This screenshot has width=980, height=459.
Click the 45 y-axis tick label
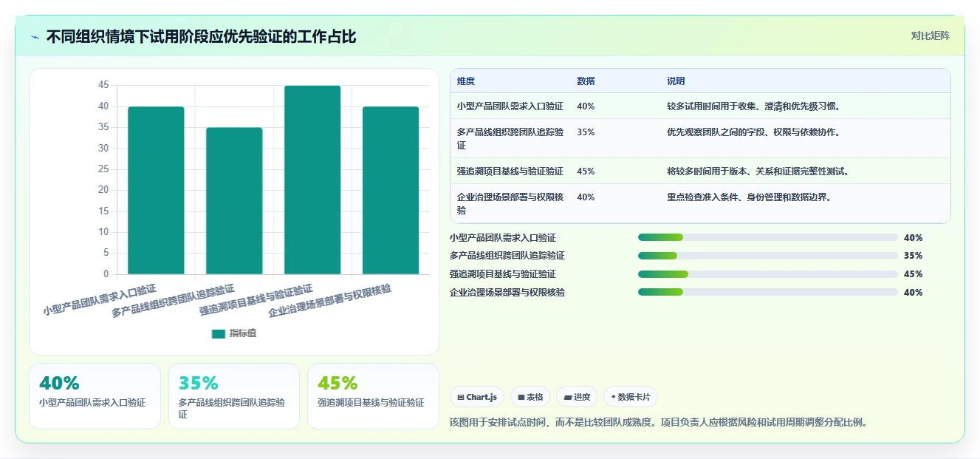pos(103,86)
